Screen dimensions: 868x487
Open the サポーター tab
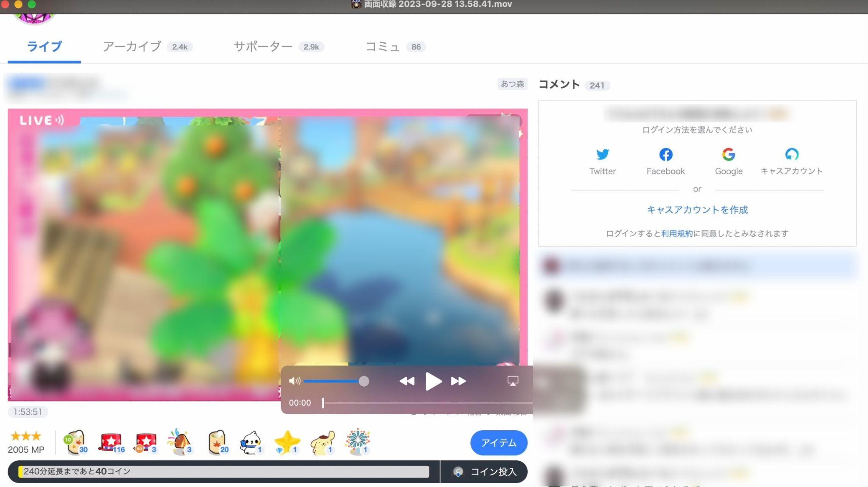click(279, 47)
